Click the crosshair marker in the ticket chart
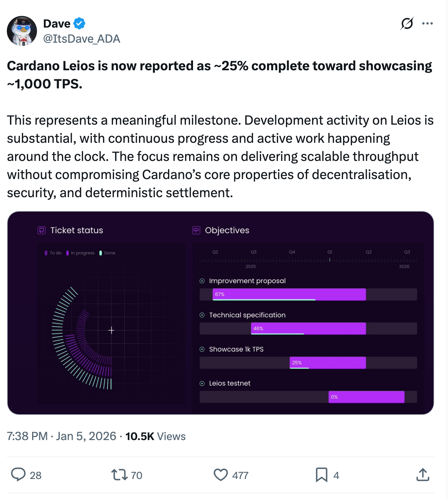This screenshot has height=499, width=448. 111,330
